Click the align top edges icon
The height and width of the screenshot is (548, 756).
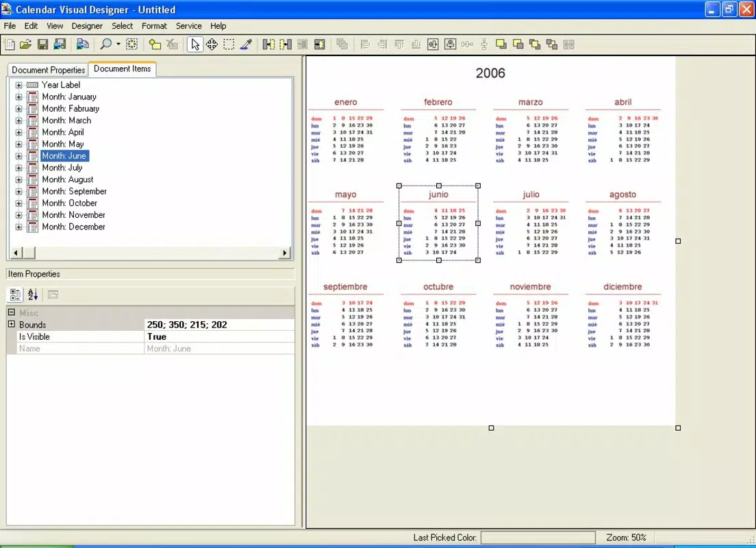[399, 45]
